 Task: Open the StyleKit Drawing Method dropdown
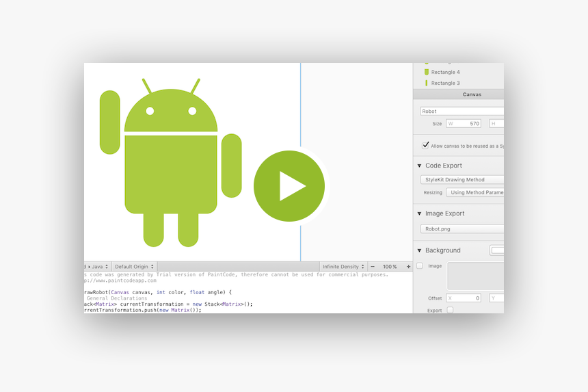click(462, 180)
